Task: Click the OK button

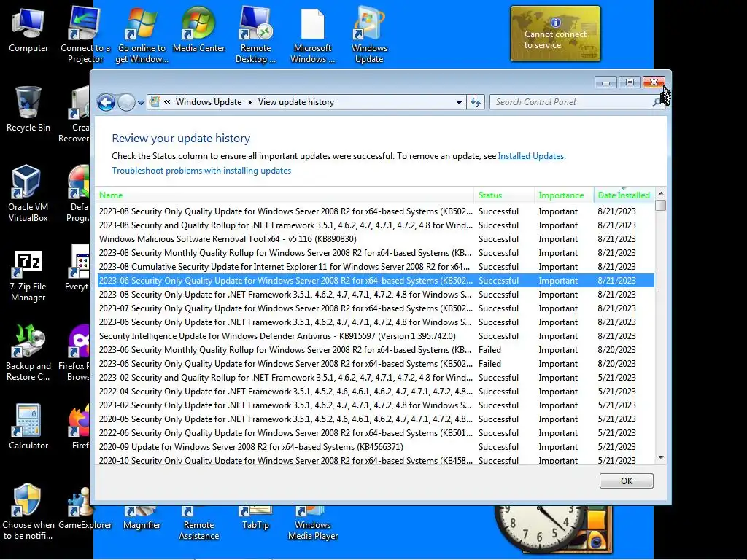Action: (626, 481)
